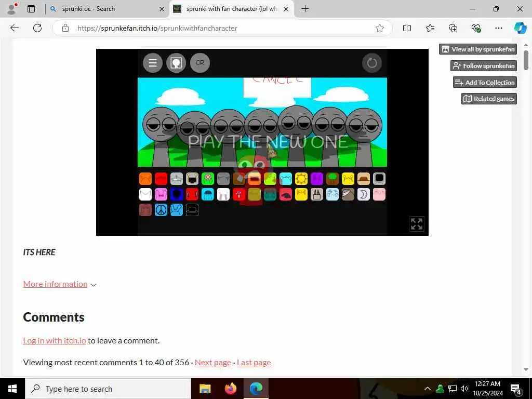Choose the blue peace sign icon
532x399 pixels.
(161, 210)
